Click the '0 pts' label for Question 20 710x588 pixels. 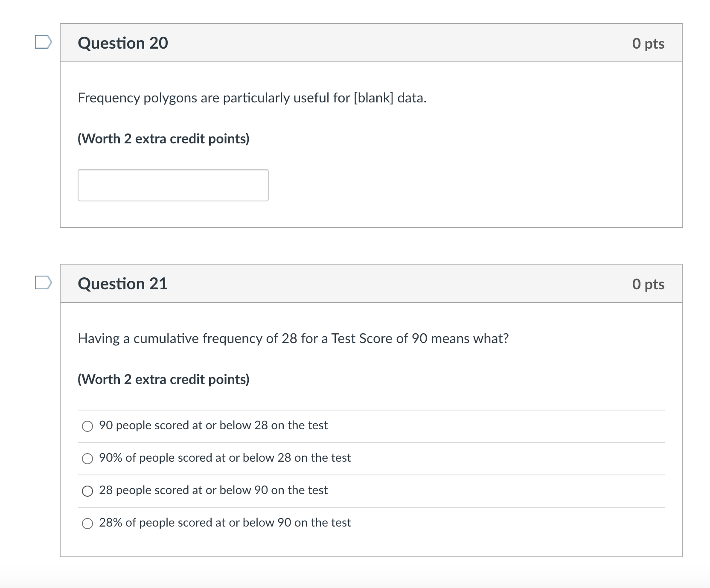(649, 43)
